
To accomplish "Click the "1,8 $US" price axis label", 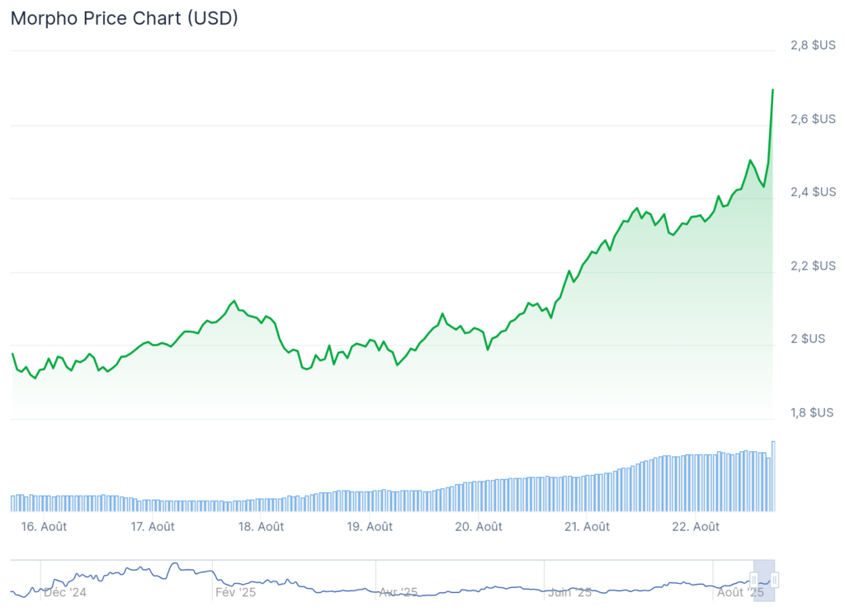I will 812,412.
